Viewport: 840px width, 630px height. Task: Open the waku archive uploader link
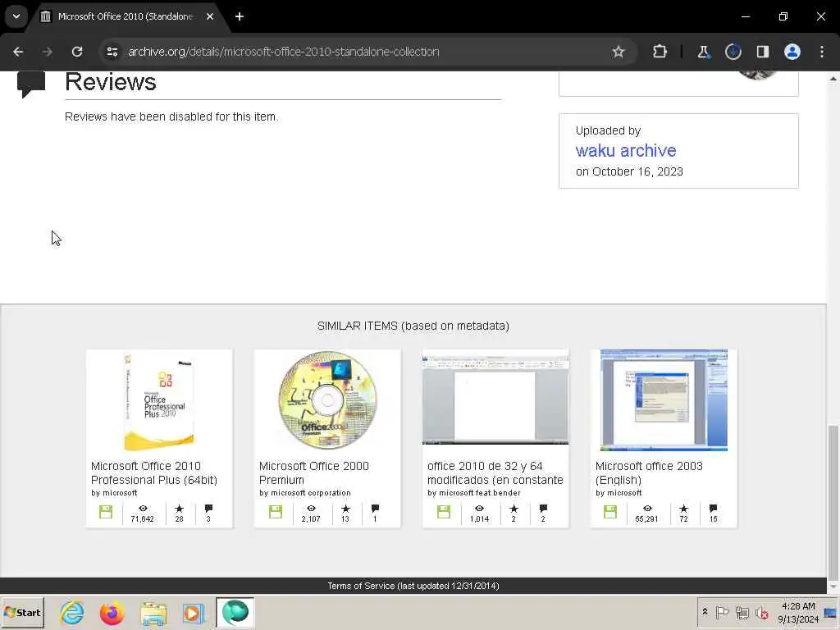626,151
